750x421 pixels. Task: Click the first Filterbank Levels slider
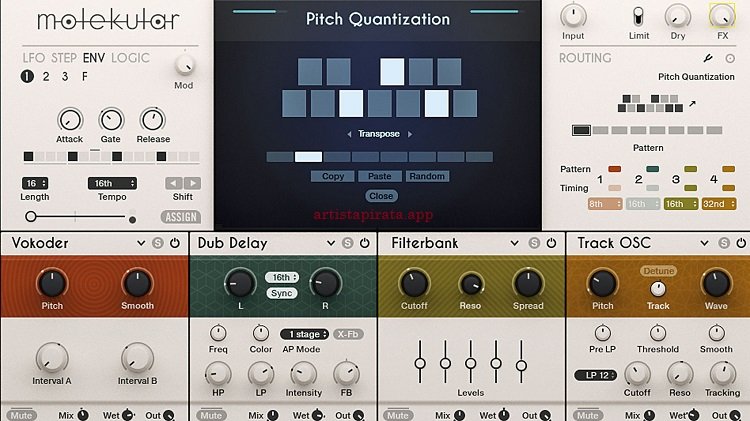click(421, 361)
